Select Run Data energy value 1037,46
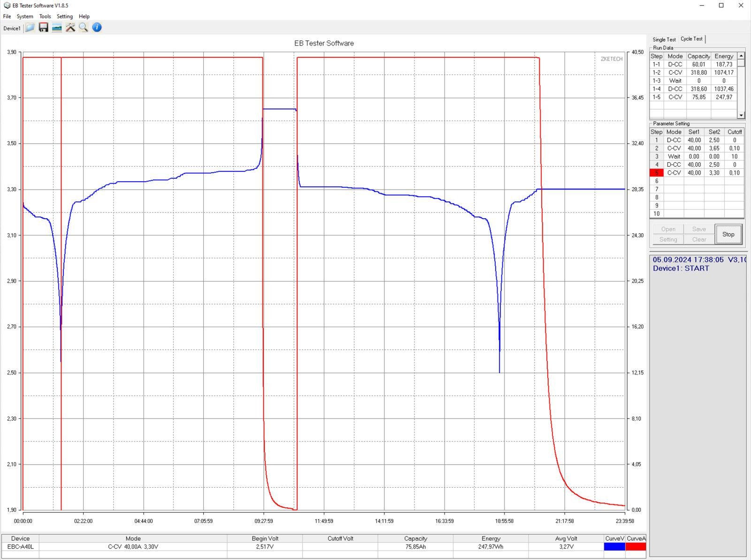The width and height of the screenshot is (751, 560). click(x=724, y=89)
